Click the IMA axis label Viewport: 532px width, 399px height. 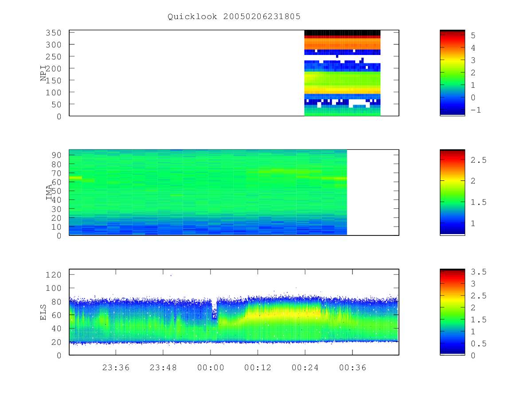49,192
